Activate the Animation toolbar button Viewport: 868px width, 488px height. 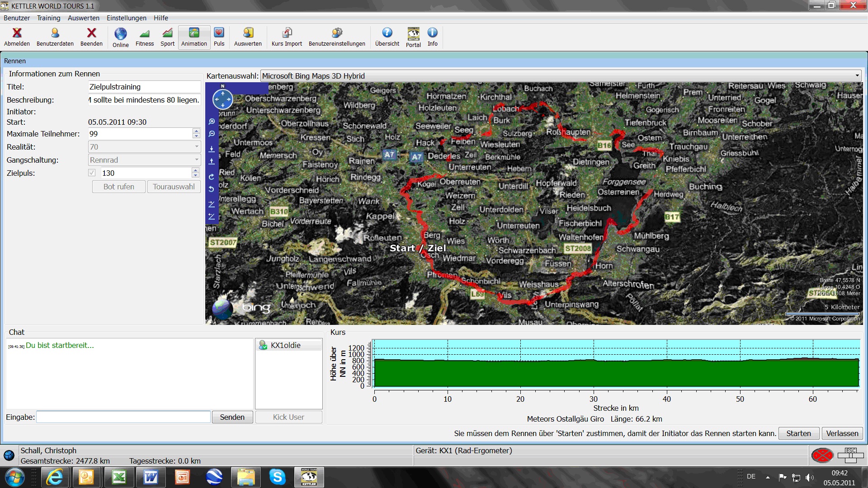194,37
